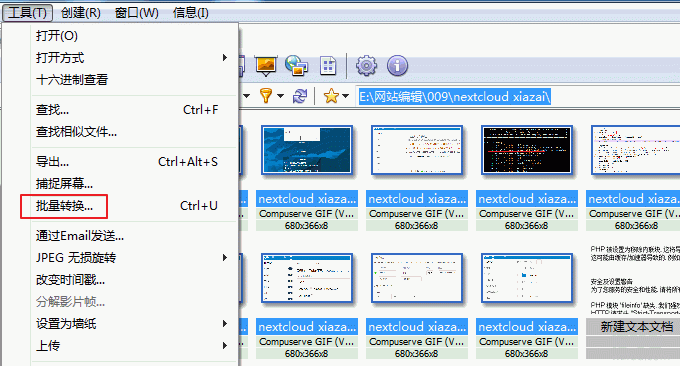Open the 工具(T) menu
Viewport: 680px width, 366px height.
[x=27, y=13]
